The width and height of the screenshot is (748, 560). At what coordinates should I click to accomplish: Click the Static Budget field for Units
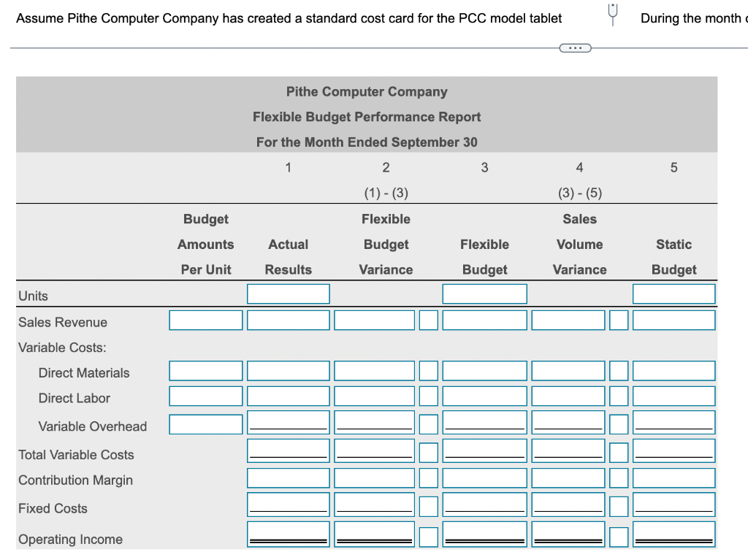(x=673, y=294)
